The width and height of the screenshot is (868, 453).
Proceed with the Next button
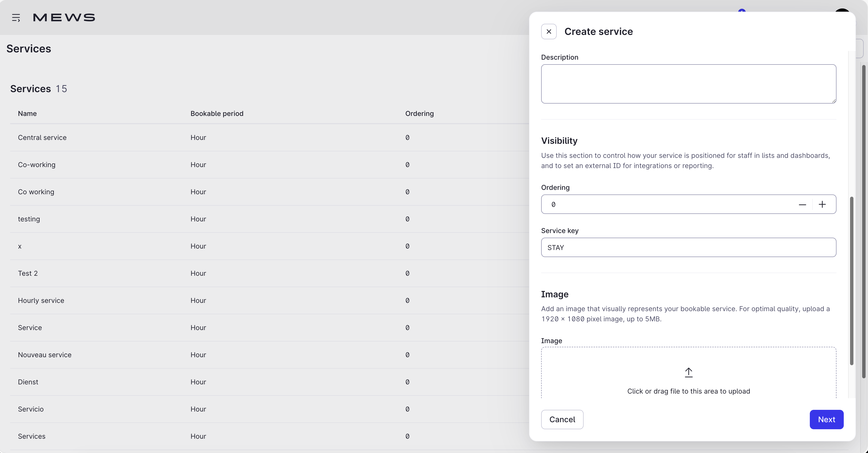coord(826,420)
